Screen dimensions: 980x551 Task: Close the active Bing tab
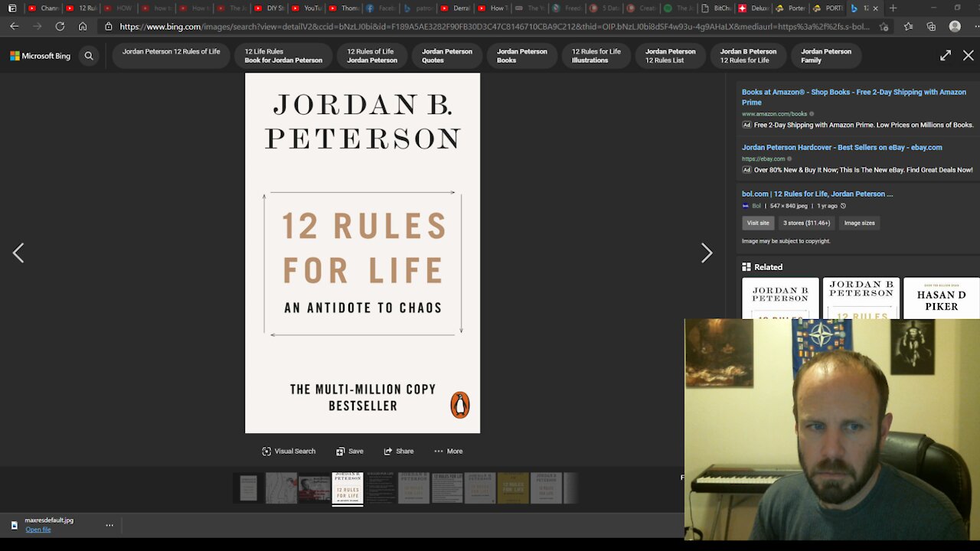[875, 8]
